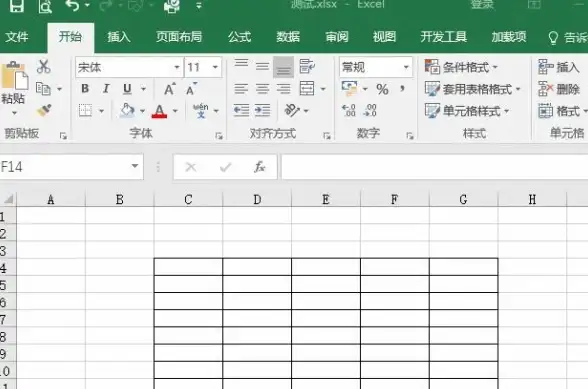Activate the Format Painter brush
Image resolution: width=588 pixels, height=389 pixels.
[x=44, y=110]
